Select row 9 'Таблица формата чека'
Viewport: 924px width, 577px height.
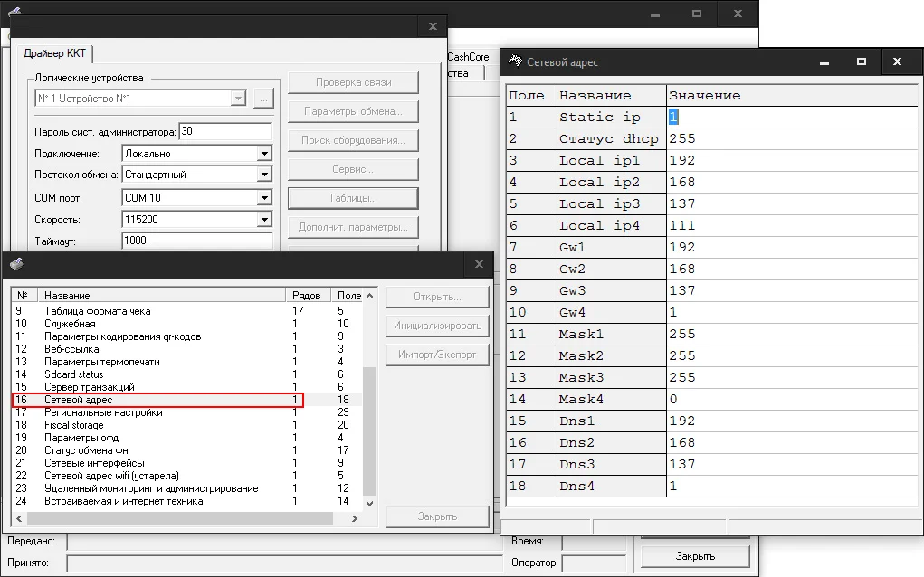[x=186, y=311]
